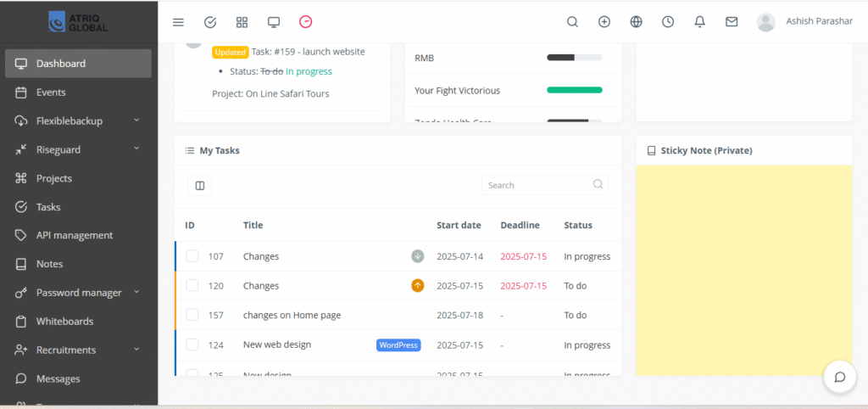
Task: Open the top bar search magnifier icon
Action: coord(572,22)
